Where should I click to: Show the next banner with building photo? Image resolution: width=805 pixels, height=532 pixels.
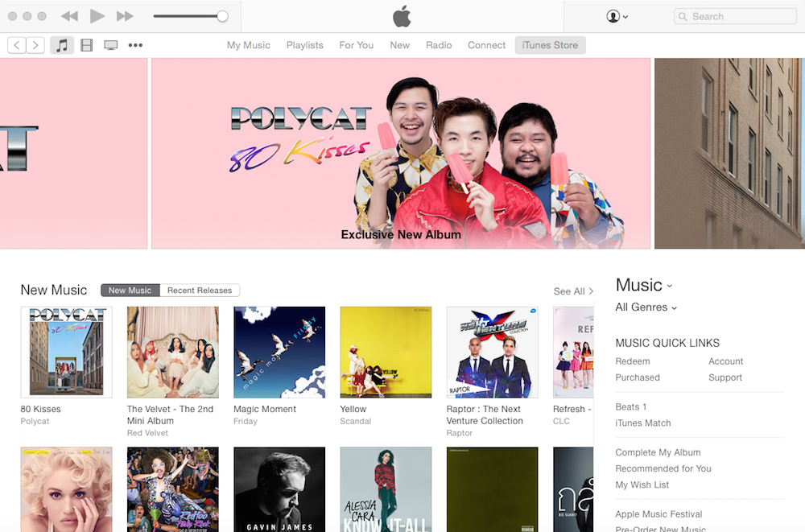pyautogui.click(x=729, y=154)
